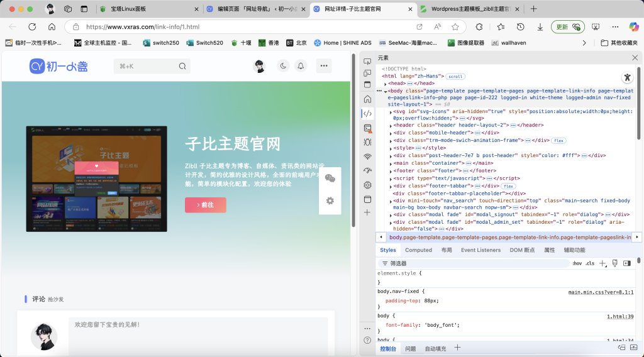Open the Network panel Wi-Fi icon in DevTools
The height and width of the screenshot is (357, 644).
[x=368, y=157]
